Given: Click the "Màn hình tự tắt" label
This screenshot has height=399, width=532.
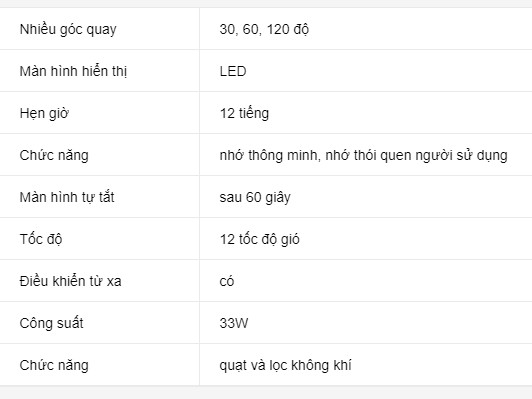Looking at the screenshot, I should [x=67, y=197].
